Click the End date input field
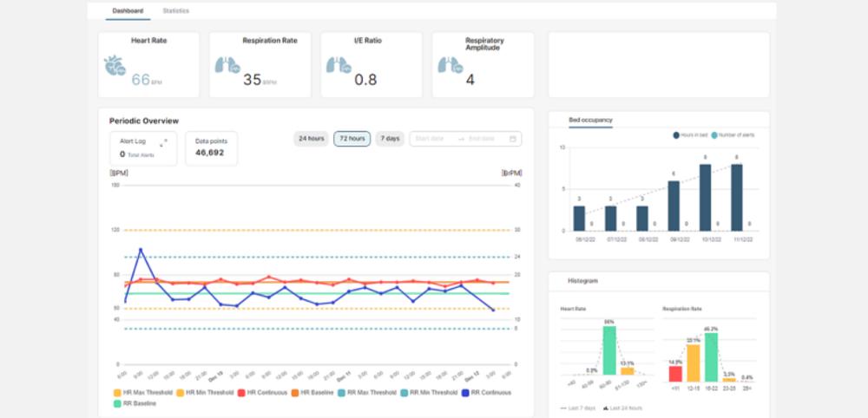This screenshot has width=868, height=418. click(x=483, y=139)
